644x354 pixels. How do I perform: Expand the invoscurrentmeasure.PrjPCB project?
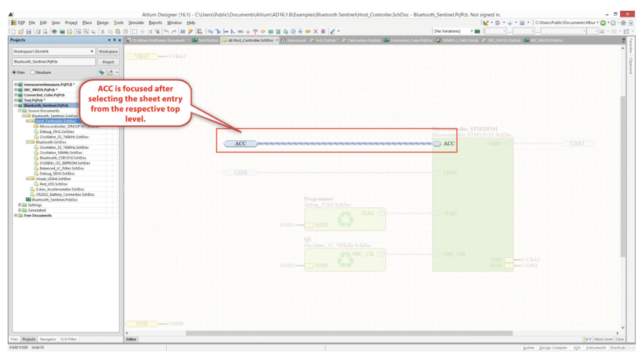pyautogui.click(x=16, y=84)
